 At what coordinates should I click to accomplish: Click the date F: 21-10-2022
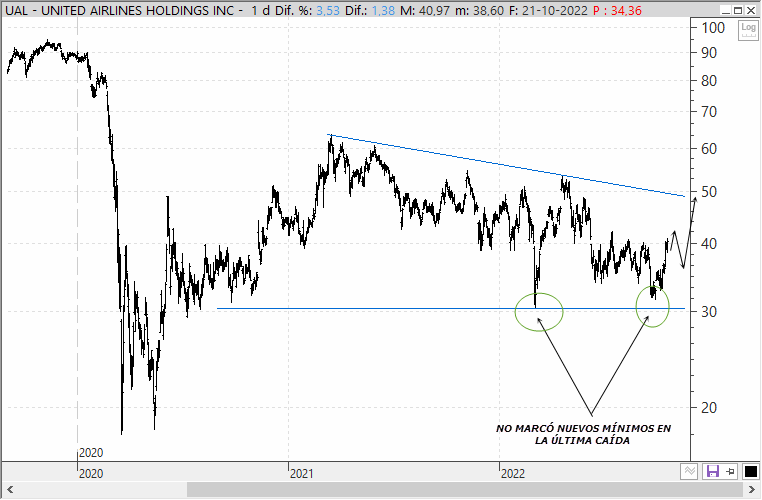click(x=549, y=10)
